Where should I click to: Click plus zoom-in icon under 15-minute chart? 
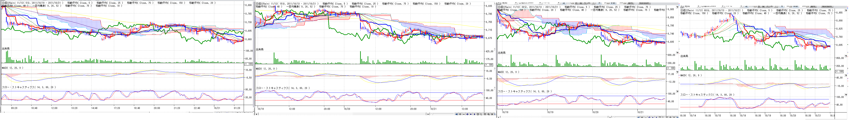[x=460, y=114]
